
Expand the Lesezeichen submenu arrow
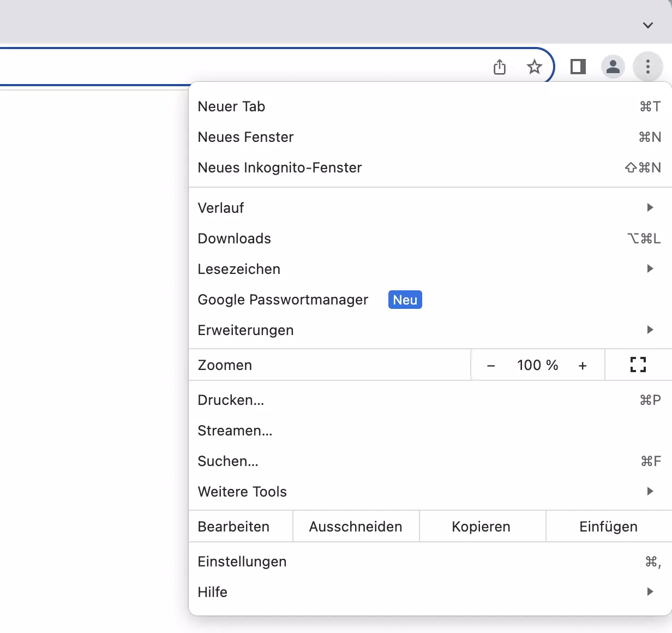[650, 268]
